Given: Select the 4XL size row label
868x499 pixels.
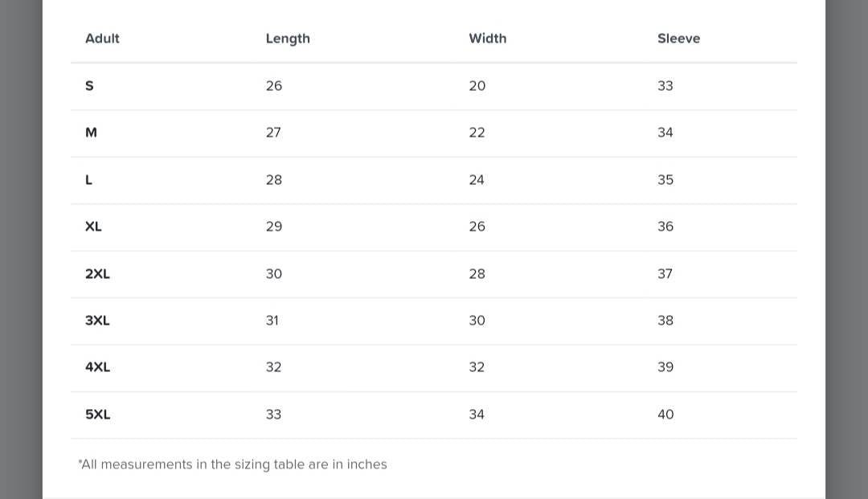Looking at the screenshot, I should 97,367.
